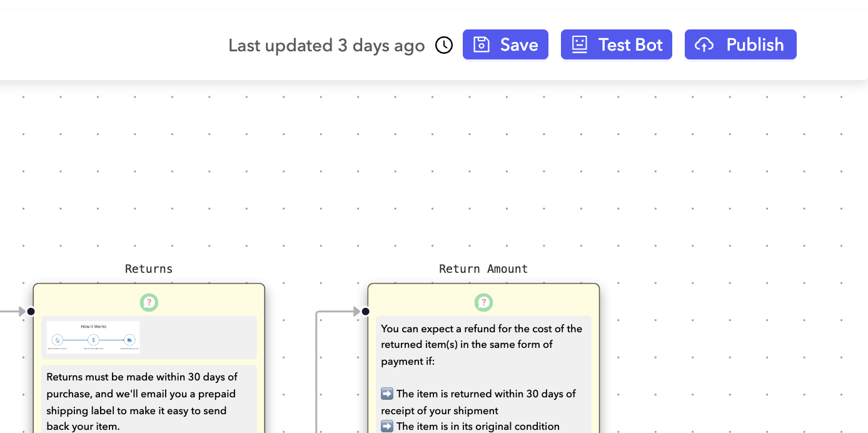The width and height of the screenshot is (868, 433).
Task: Open the "How it Works" image thumbnail
Action: click(93, 337)
